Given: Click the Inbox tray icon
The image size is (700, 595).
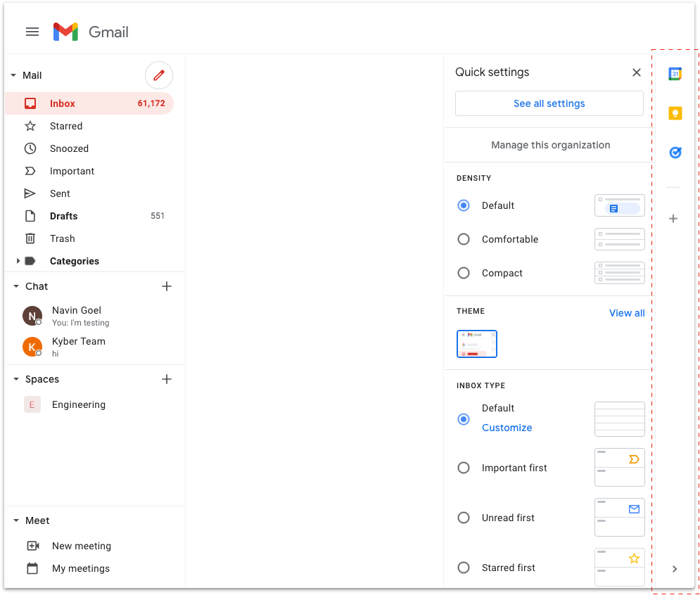Looking at the screenshot, I should tap(30, 103).
